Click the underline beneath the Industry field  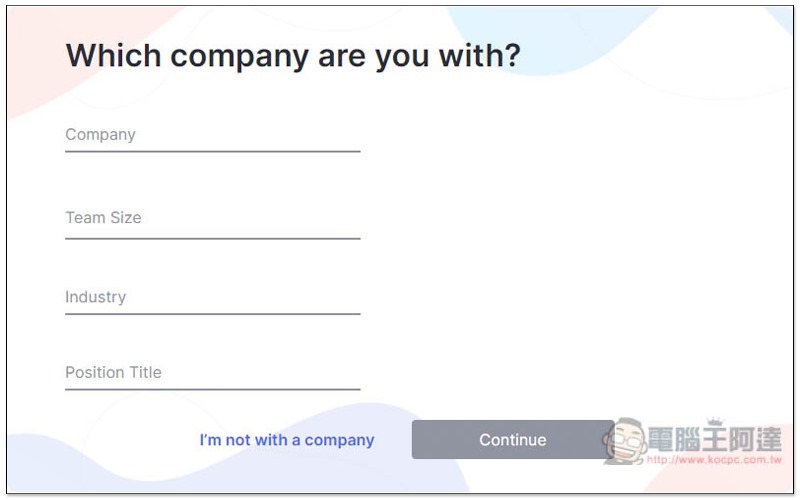[213, 314]
